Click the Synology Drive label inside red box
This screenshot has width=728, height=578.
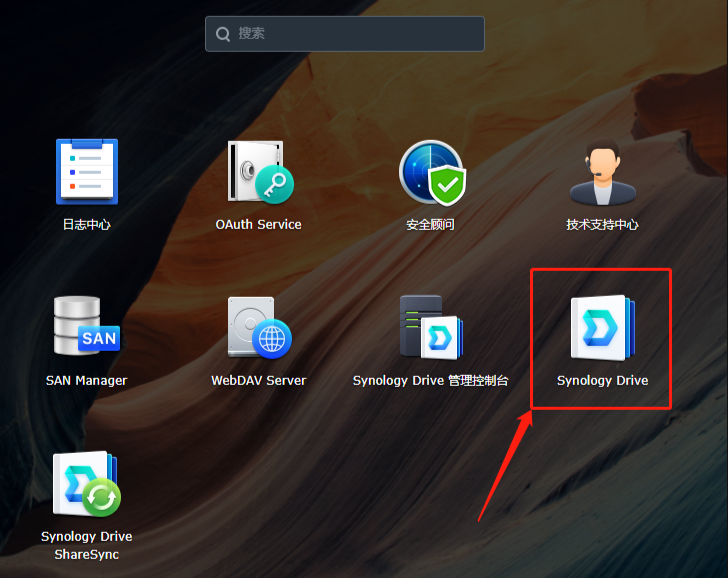(602, 381)
